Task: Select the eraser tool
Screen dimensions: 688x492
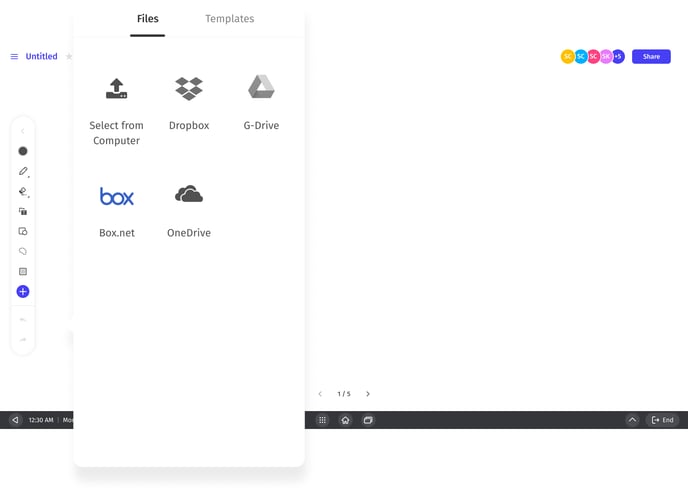Action: point(23,191)
